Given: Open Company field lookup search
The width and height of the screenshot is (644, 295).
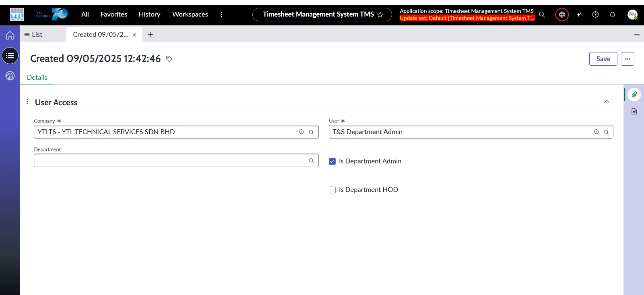Looking at the screenshot, I should tap(311, 132).
